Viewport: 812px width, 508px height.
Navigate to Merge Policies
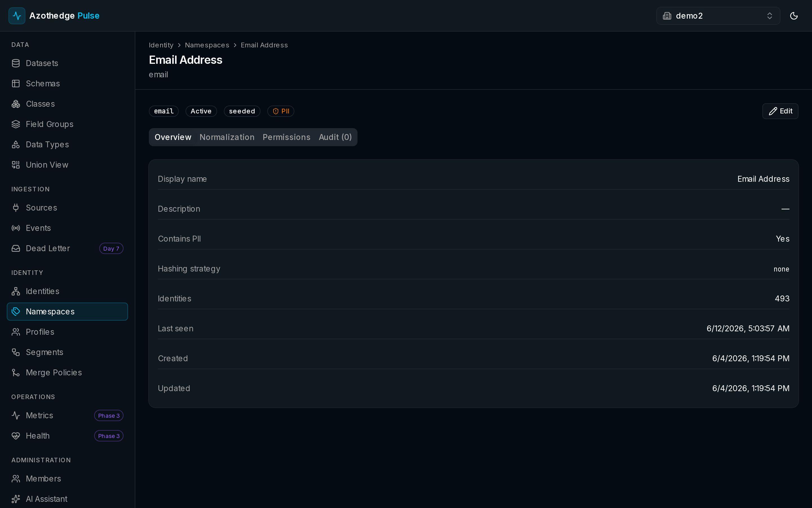pos(67,373)
